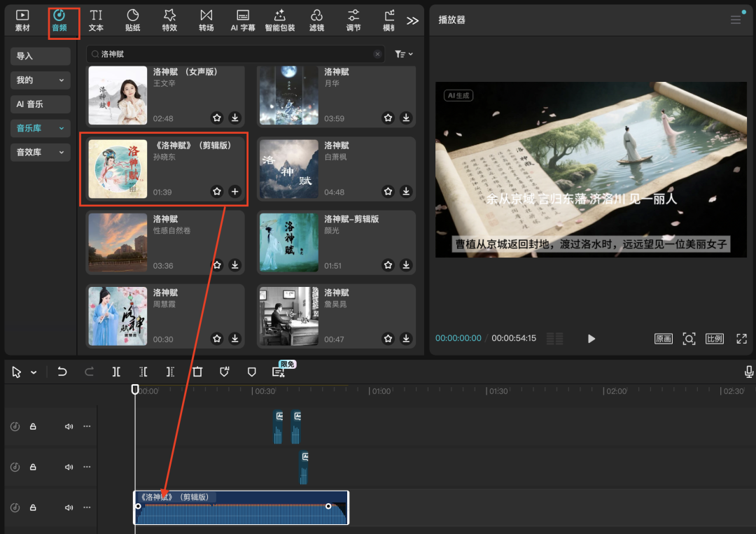
Task: Lock the top audio track
Action: coord(33,426)
